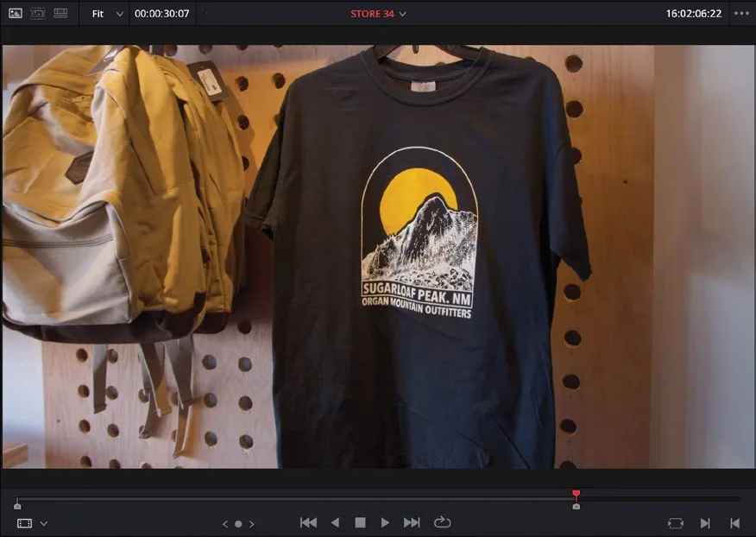The width and height of the screenshot is (756, 537).
Task: Click the match frame icon
Action: point(676,523)
